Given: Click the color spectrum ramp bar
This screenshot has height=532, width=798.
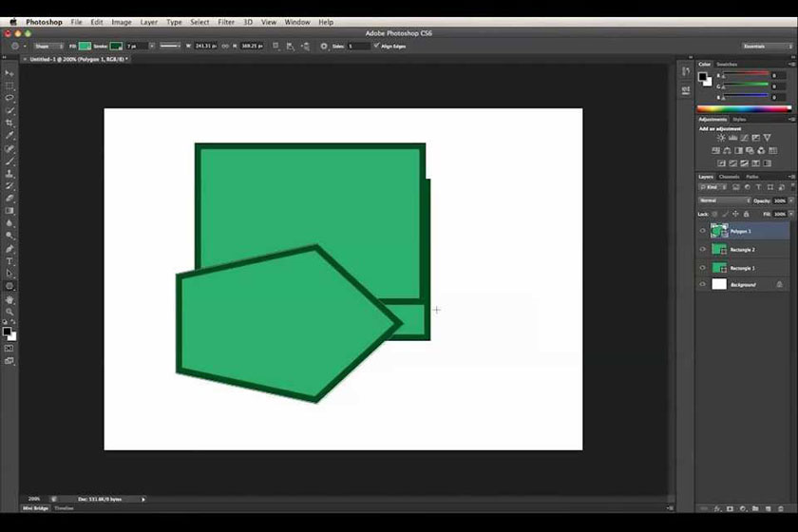Looking at the screenshot, I should [x=744, y=109].
